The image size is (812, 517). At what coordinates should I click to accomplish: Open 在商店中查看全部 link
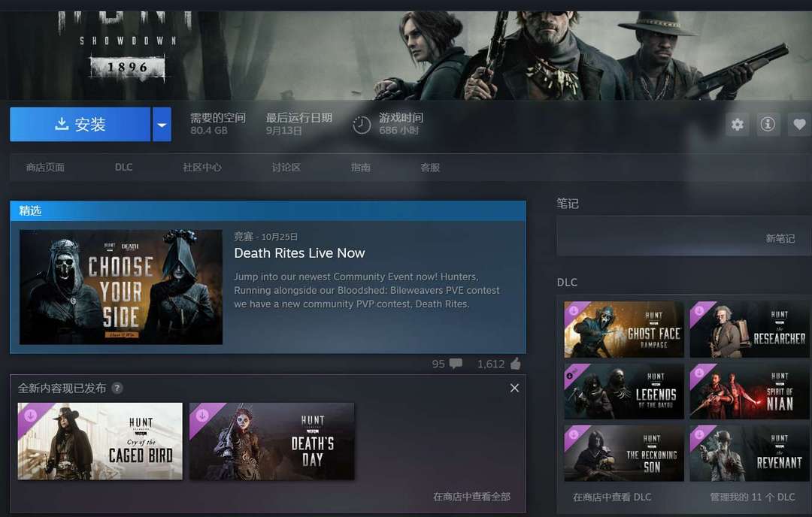tap(471, 497)
